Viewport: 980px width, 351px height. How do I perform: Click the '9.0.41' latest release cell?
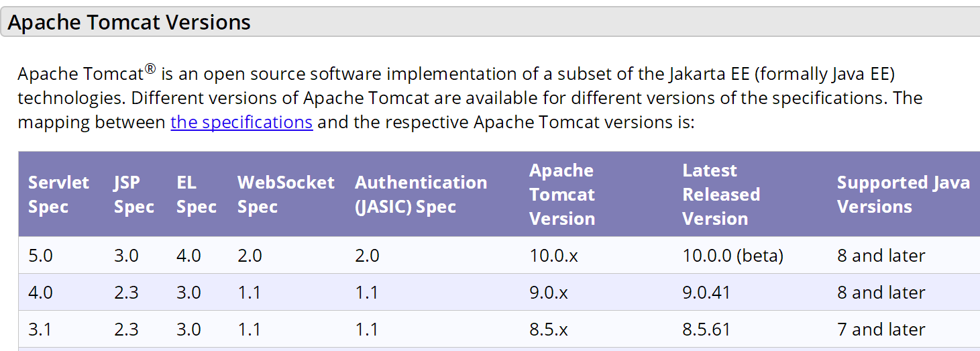point(706,293)
